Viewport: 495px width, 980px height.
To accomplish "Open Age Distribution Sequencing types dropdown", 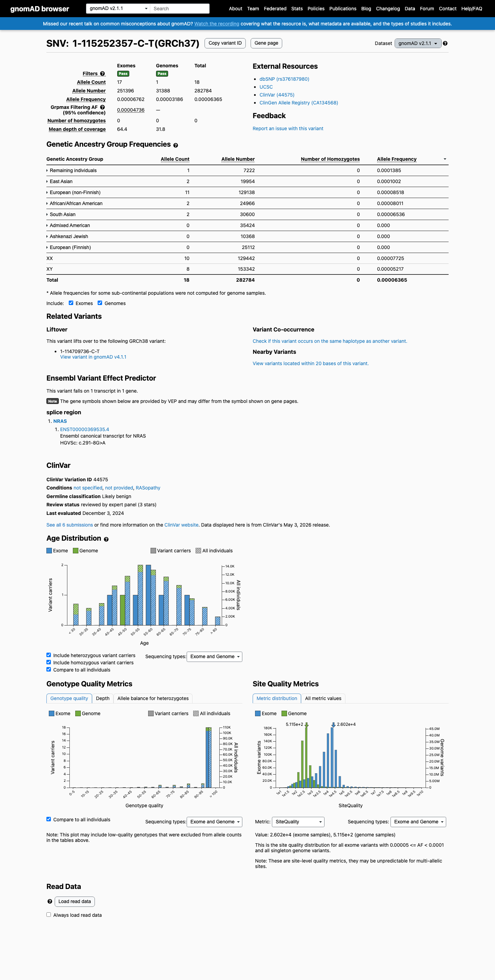I will (x=214, y=656).
